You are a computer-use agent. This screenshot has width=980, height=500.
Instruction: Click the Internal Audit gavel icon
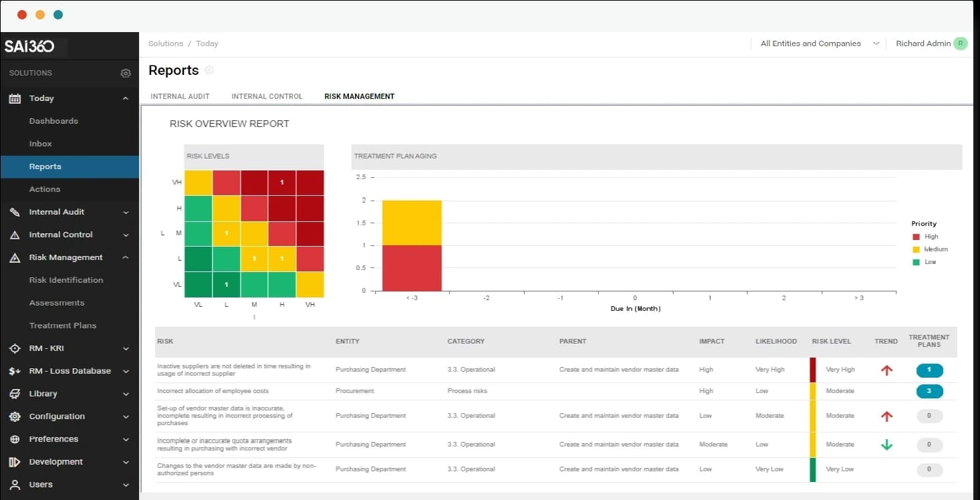(x=15, y=212)
